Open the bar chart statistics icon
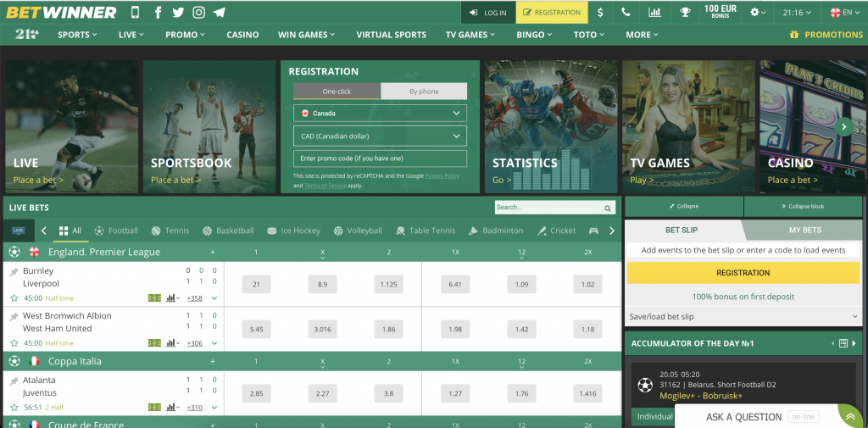The width and height of the screenshot is (868, 428). [655, 12]
